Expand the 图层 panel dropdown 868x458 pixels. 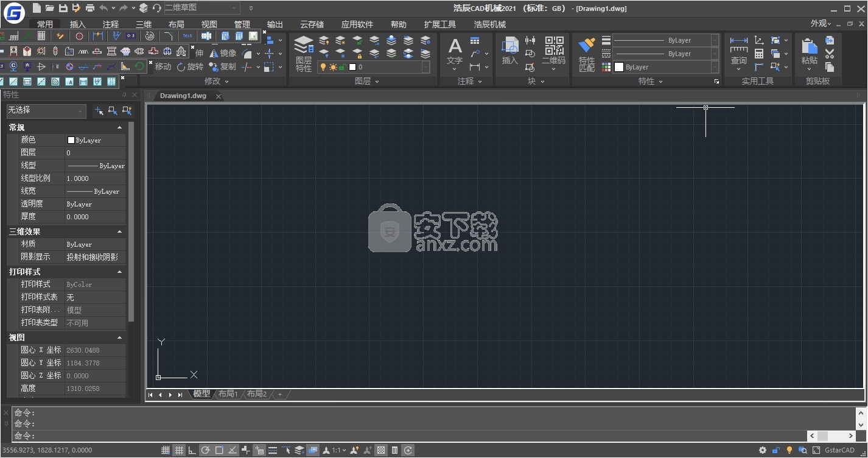click(367, 81)
